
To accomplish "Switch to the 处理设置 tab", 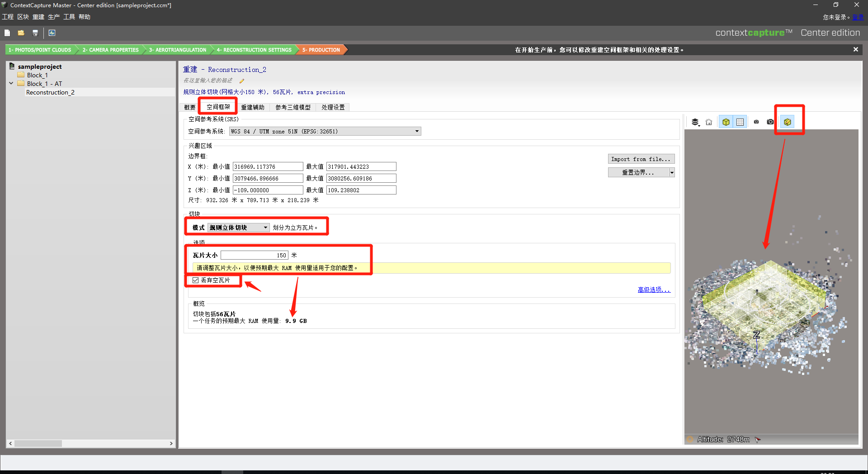I will (333, 108).
